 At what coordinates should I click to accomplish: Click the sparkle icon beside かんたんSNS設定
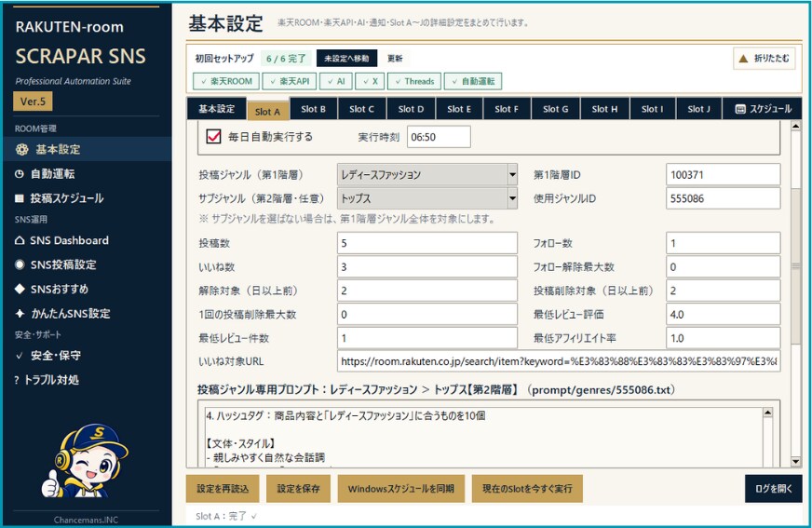coord(20,313)
